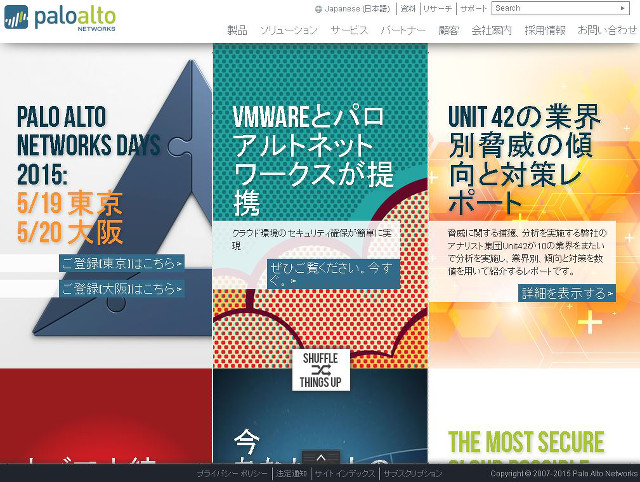
Task: Click the Unit42 report description paragraph
Action: click(x=527, y=252)
